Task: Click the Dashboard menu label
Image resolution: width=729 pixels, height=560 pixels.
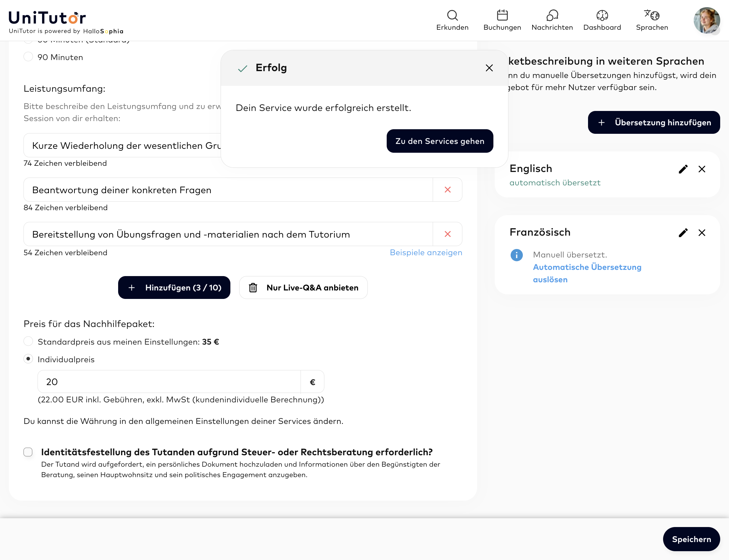Action: 602,27
